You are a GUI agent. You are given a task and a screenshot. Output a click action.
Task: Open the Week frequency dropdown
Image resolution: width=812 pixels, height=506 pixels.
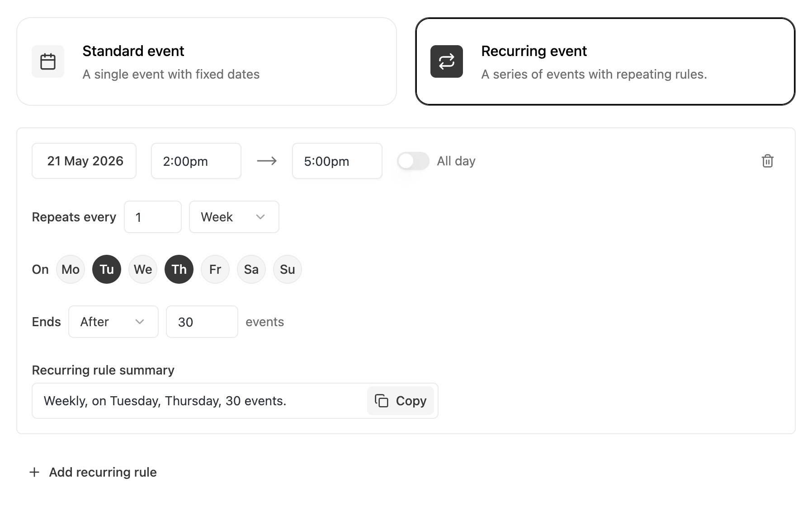[x=234, y=217]
